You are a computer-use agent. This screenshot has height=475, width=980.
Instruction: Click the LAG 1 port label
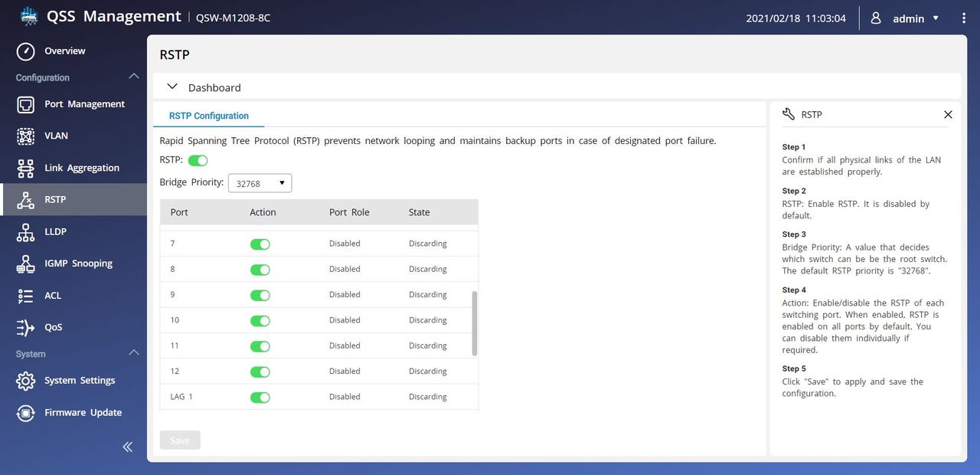181,397
